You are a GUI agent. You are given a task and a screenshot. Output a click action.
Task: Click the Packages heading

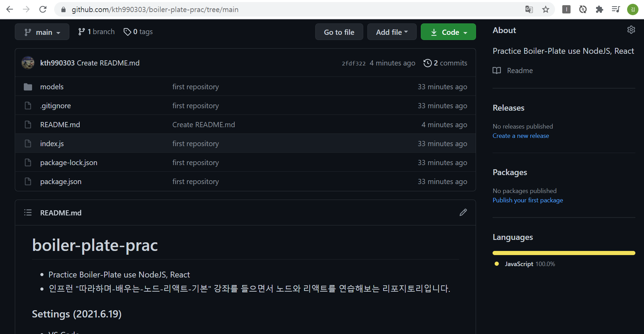point(510,172)
